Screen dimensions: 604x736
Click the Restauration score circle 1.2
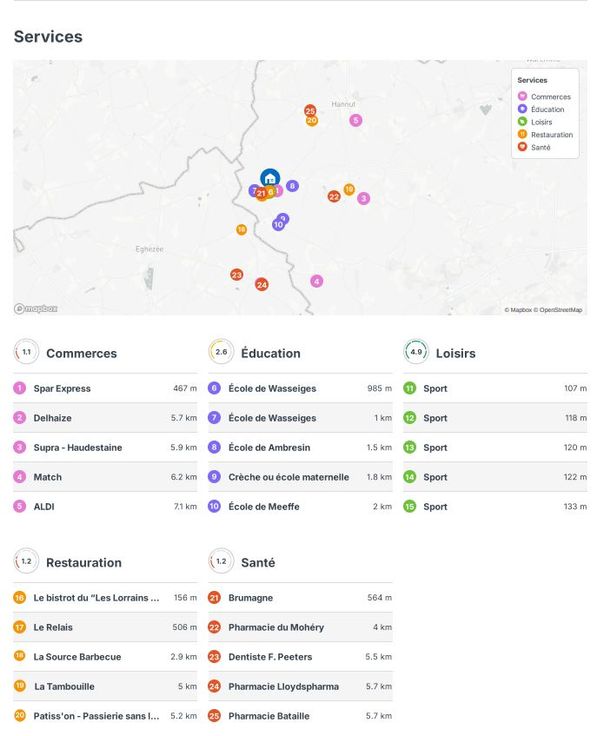(x=26, y=562)
